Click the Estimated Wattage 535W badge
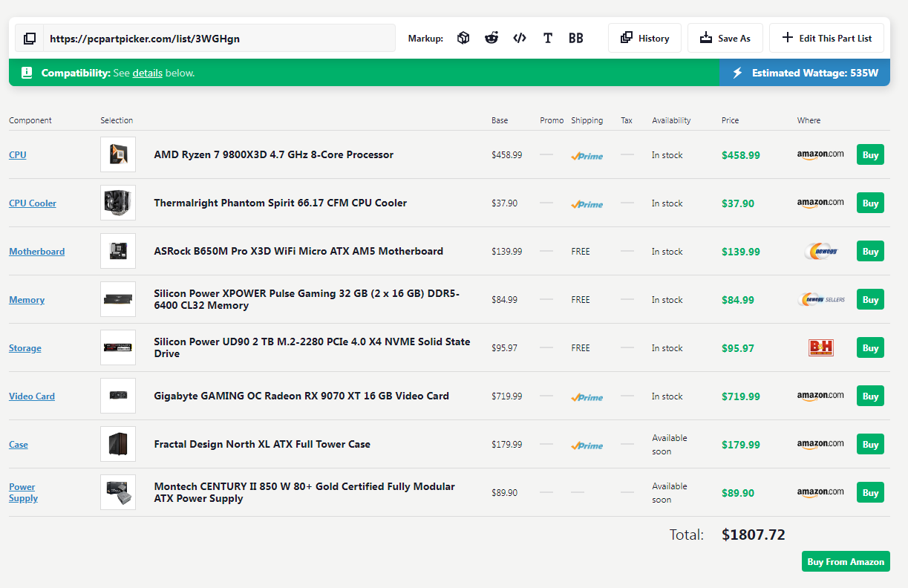The width and height of the screenshot is (908, 588). 805,73
